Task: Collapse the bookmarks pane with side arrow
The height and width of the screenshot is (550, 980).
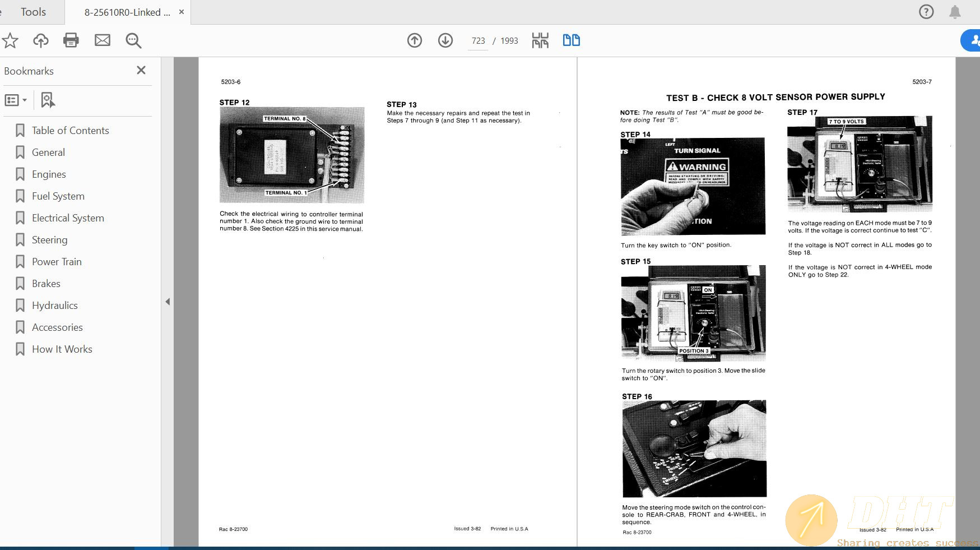Action: 168,302
